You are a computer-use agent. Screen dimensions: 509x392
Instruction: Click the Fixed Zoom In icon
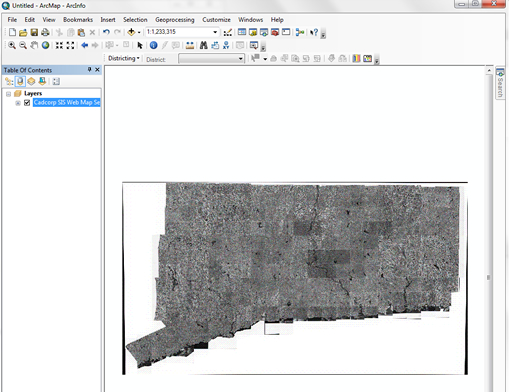pyautogui.click(x=59, y=45)
